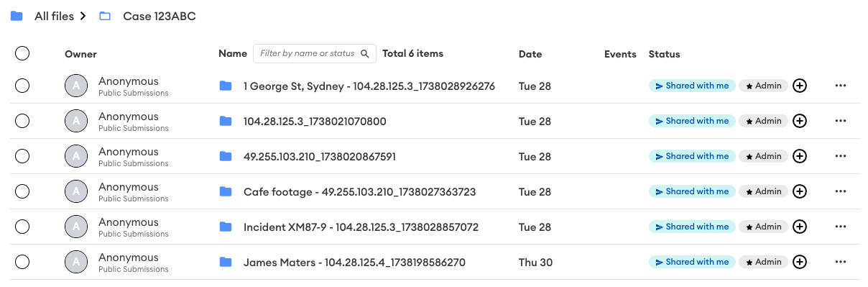Image resolution: width=868 pixels, height=287 pixels.
Task: Open more options menu for James Maters row
Action: point(841,263)
